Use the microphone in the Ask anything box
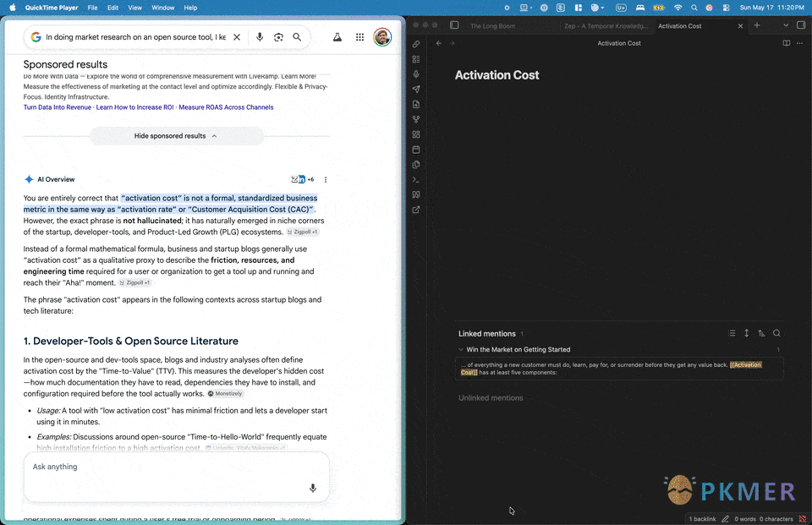The width and height of the screenshot is (812, 525). pos(313,488)
